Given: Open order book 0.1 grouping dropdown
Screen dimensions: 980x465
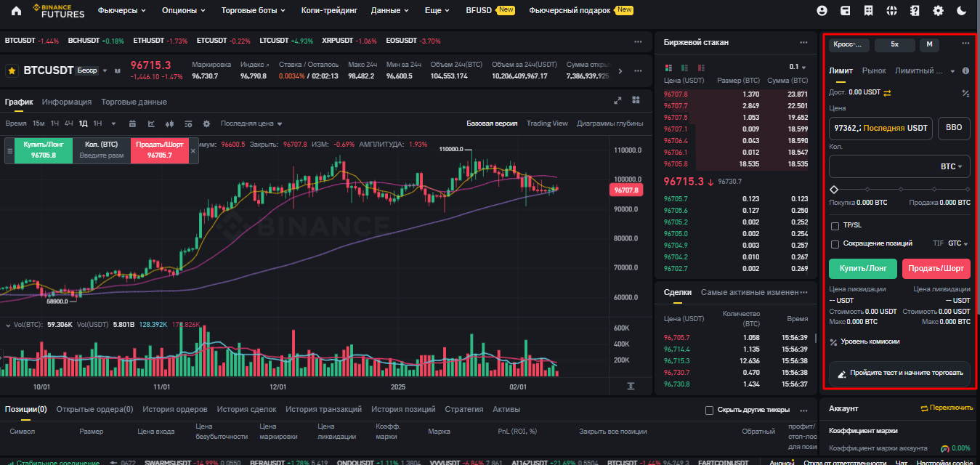Looking at the screenshot, I should click(x=798, y=67).
